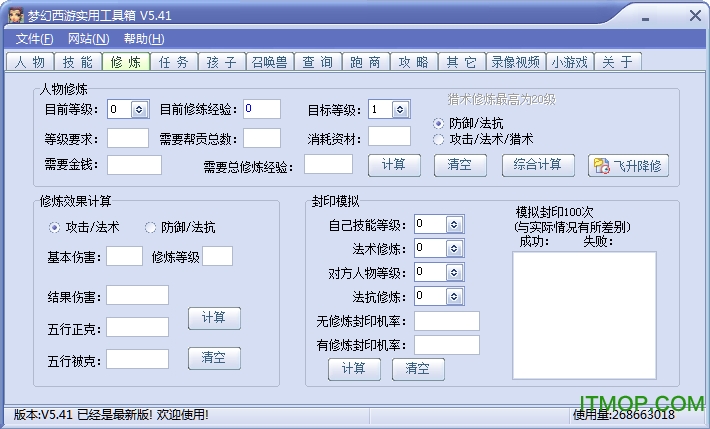Click the 结果伤害 field
Viewport: 710px width, 429px height.
(x=138, y=295)
